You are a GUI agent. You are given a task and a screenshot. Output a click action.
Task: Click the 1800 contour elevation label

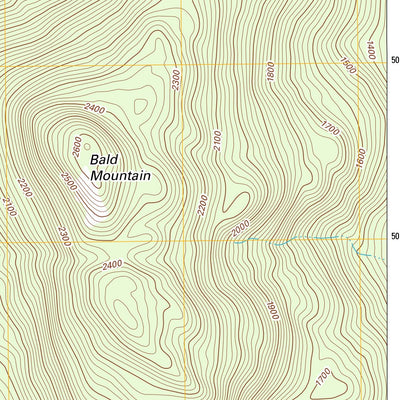271,71
